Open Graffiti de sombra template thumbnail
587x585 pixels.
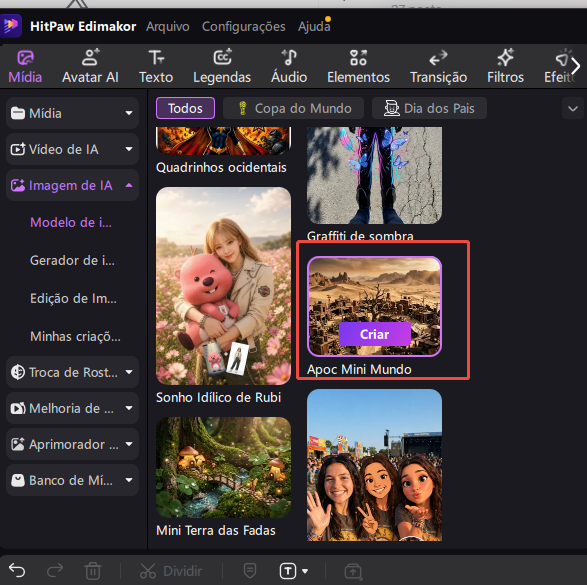click(374, 175)
